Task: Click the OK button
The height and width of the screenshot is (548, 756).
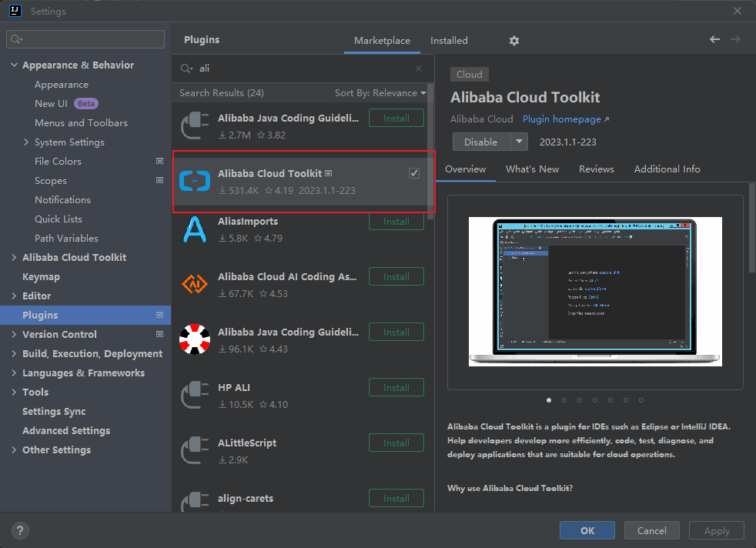Action: [587, 530]
